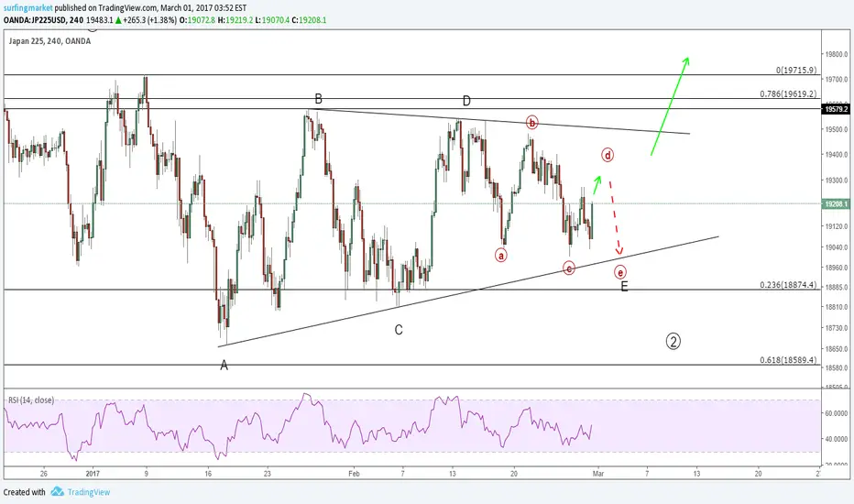Screen dimensions: 854x504
Task: Click the change value +265.3 (+1.38%)
Action: click(149, 20)
